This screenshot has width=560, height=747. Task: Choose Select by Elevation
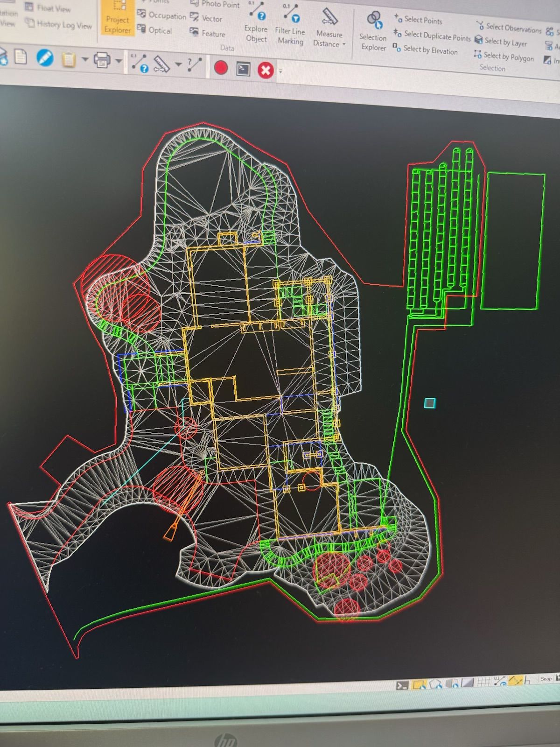click(x=430, y=50)
